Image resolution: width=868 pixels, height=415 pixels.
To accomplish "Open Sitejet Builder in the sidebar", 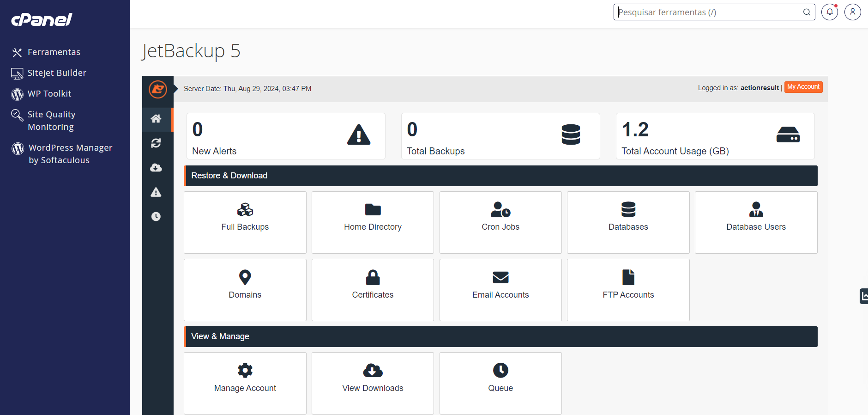I will [49, 73].
